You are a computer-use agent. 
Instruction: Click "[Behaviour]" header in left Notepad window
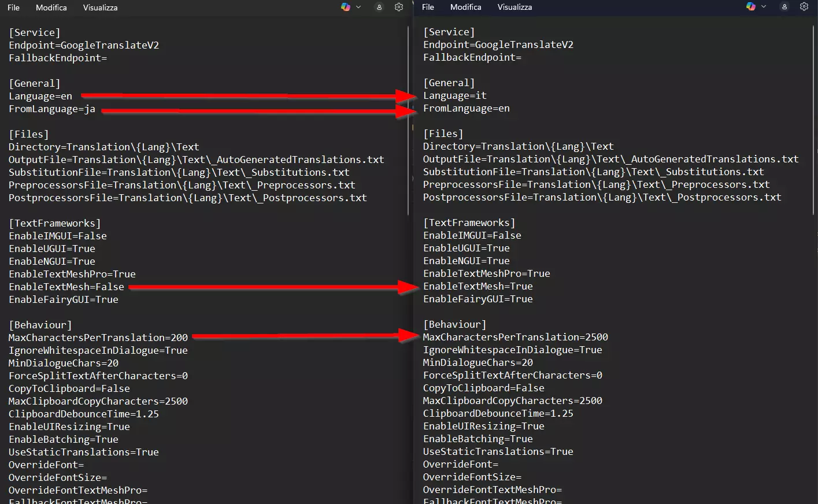click(x=40, y=325)
